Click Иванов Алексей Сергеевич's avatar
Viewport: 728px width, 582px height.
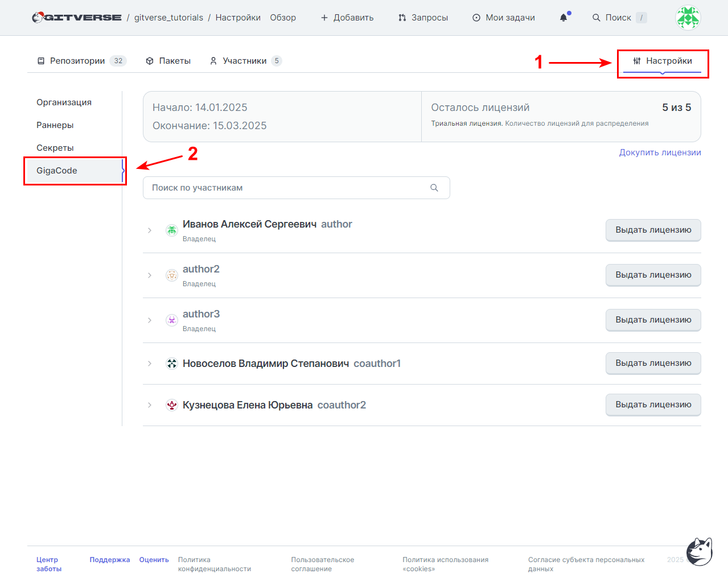tap(172, 230)
